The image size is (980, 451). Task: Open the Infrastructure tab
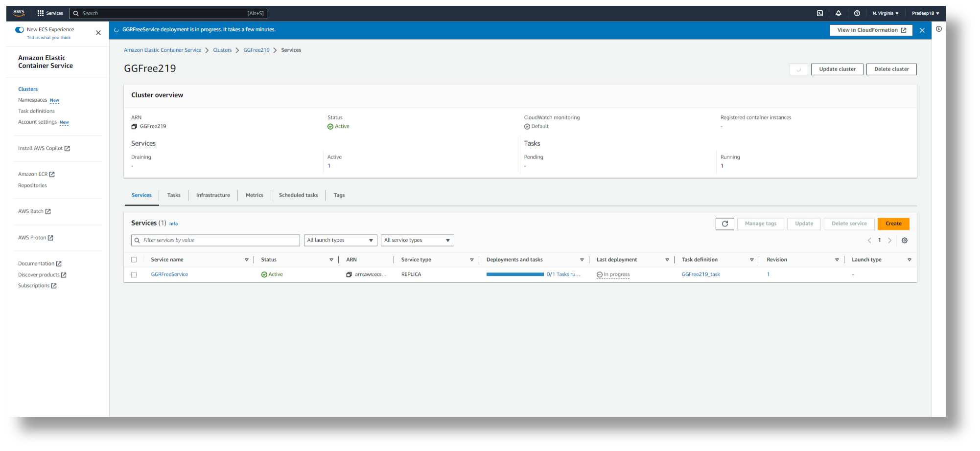(213, 196)
